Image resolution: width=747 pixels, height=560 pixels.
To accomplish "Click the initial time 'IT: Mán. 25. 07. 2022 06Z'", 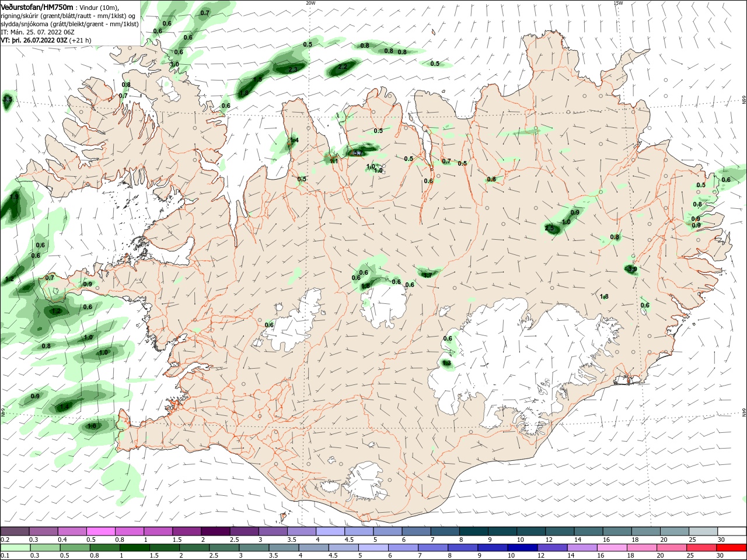I will [x=38, y=33].
